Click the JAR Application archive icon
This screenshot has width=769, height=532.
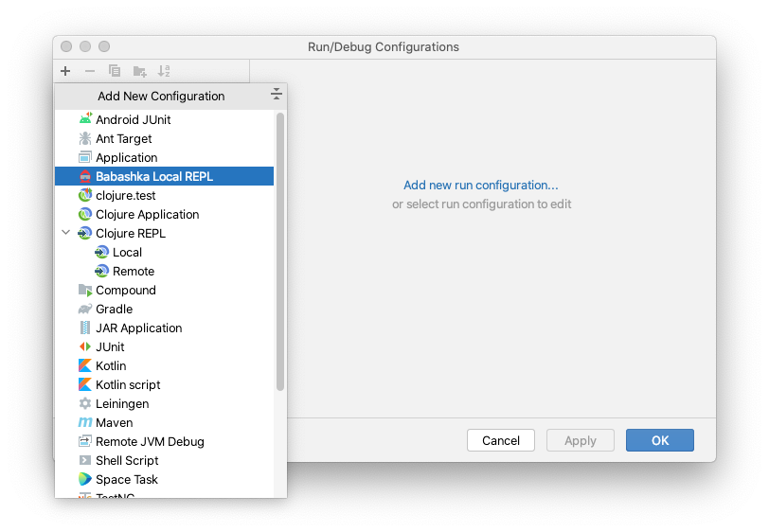(85, 328)
